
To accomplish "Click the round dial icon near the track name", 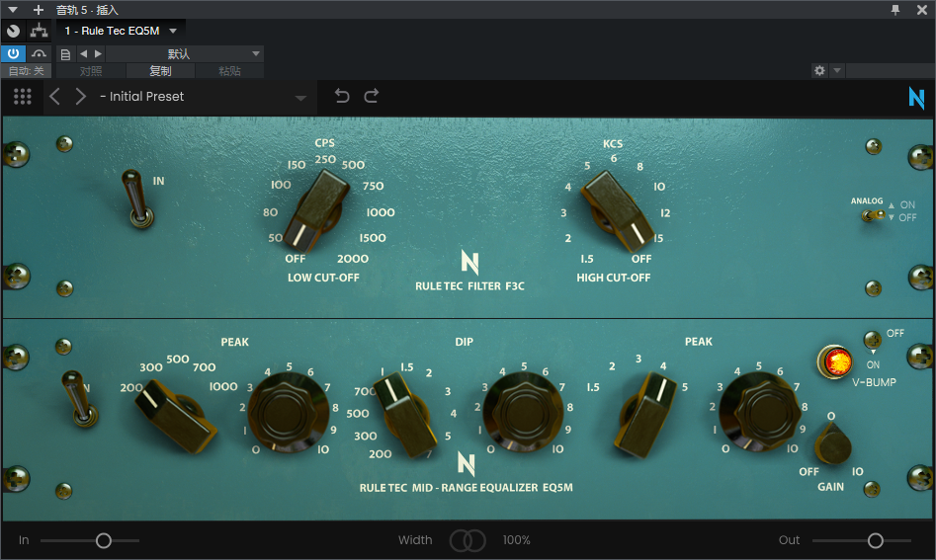I will [13, 31].
